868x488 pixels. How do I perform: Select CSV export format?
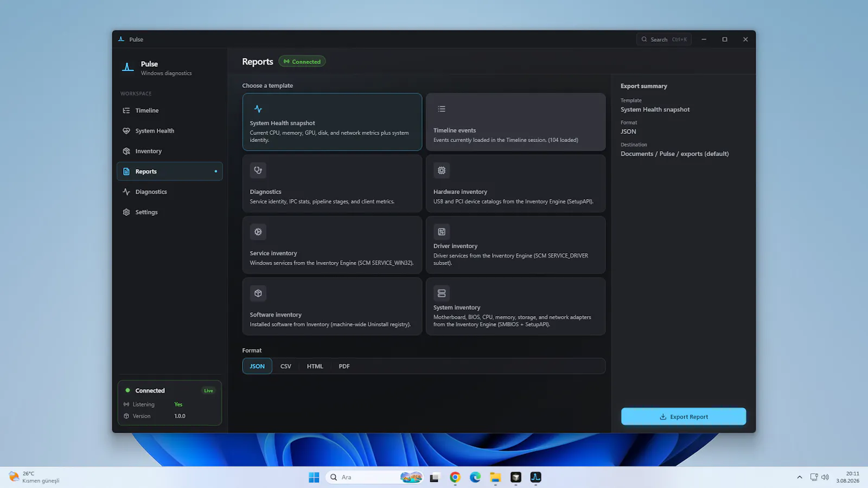pyautogui.click(x=286, y=367)
